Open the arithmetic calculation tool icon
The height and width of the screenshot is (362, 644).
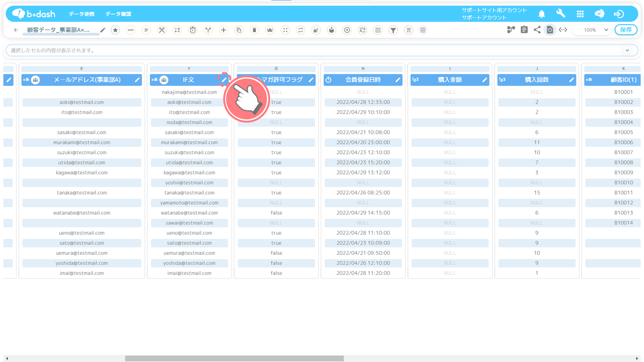click(177, 30)
